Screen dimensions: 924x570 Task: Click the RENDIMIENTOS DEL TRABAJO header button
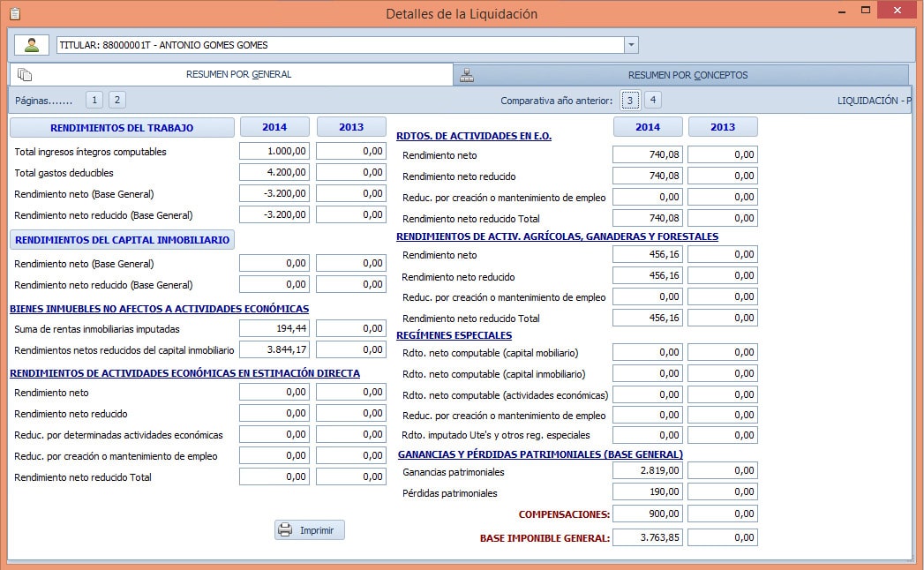(x=122, y=127)
